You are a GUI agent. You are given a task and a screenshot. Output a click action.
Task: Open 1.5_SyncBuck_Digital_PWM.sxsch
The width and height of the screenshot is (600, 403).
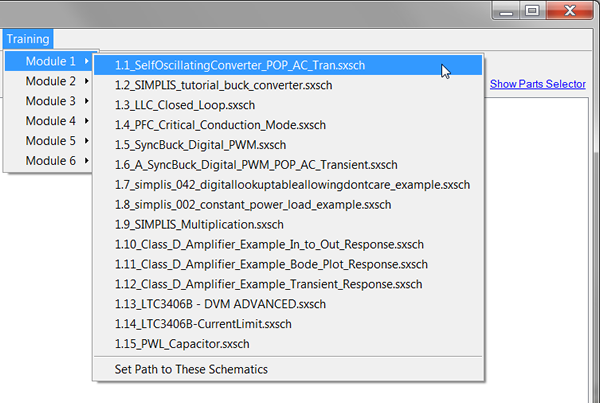coord(288,145)
